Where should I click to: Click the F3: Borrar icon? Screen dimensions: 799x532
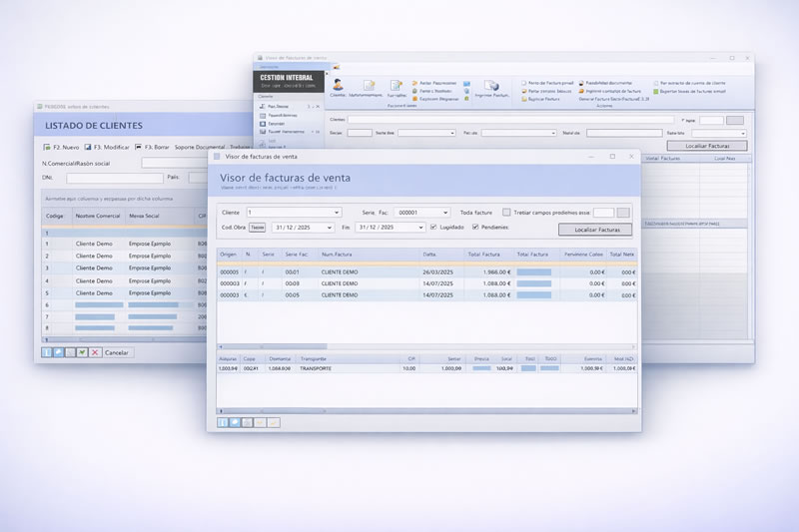(138, 147)
